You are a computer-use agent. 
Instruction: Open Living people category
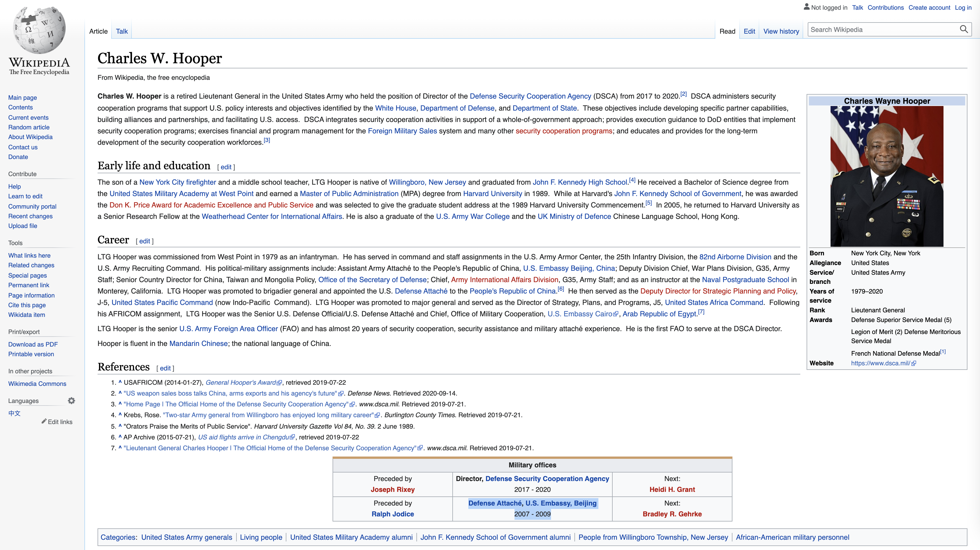(261, 537)
